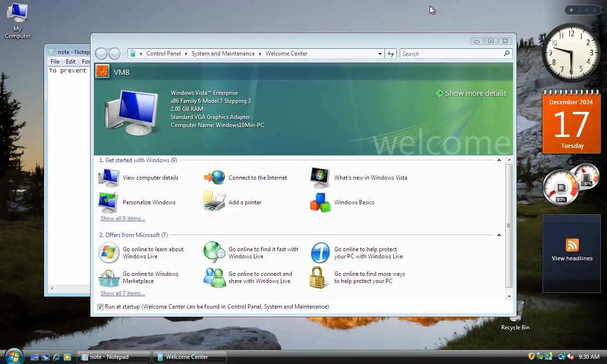Screen dimensions: 607x364
Task: Expand the breadcrumb arrow before Control Panel
Action: (141, 54)
